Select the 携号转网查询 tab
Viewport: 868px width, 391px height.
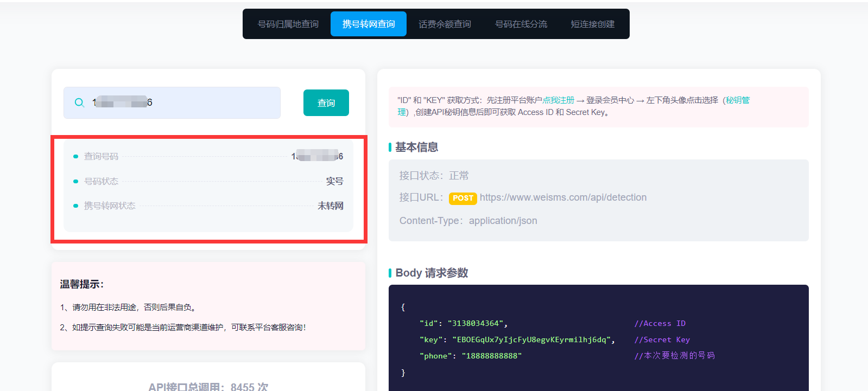point(368,24)
